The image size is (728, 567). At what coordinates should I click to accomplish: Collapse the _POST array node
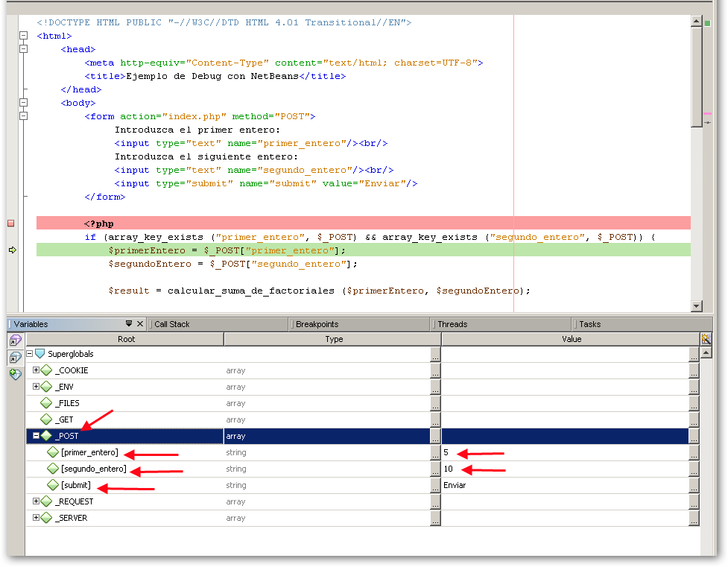tap(36, 436)
